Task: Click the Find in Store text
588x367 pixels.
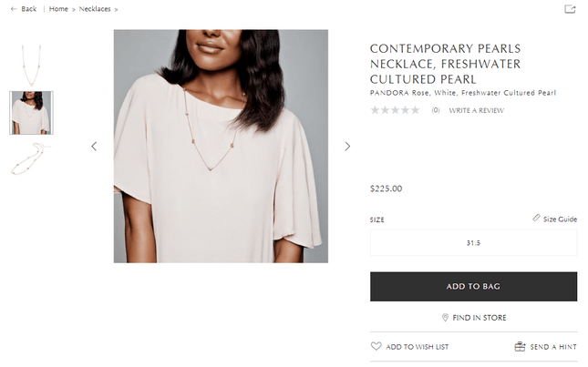Action: coord(480,318)
